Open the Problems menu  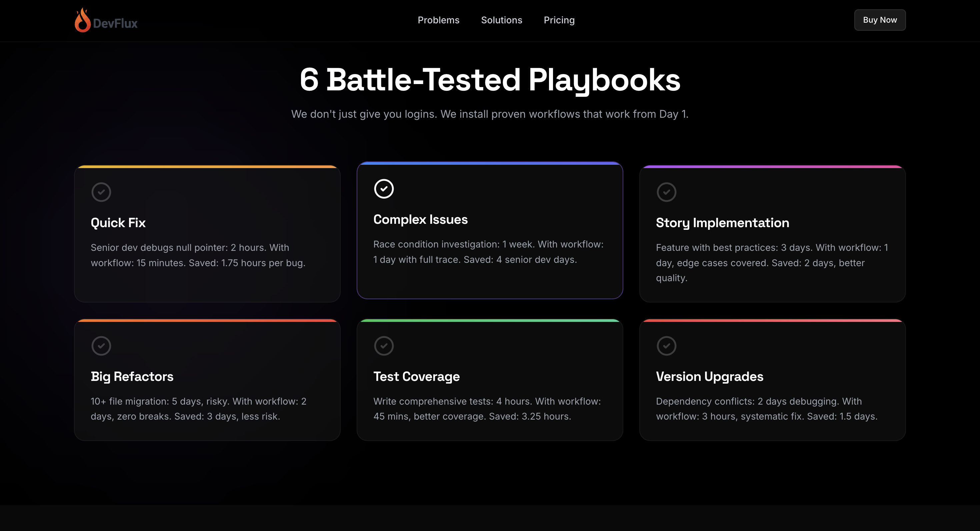[438, 20]
